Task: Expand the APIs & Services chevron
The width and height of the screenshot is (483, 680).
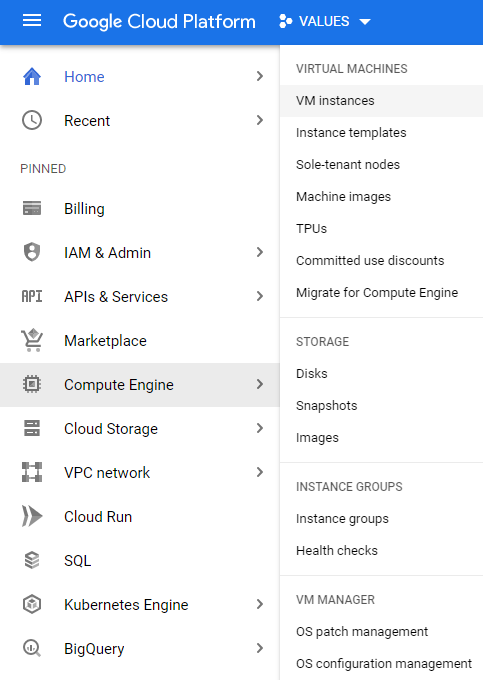Action: pos(260,296)
